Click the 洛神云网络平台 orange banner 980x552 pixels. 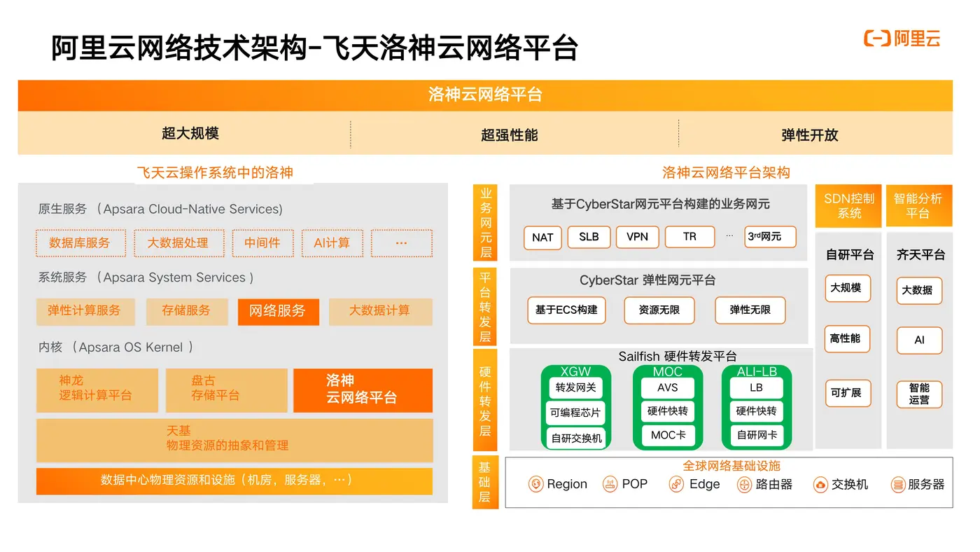click(x=485, y=95)
